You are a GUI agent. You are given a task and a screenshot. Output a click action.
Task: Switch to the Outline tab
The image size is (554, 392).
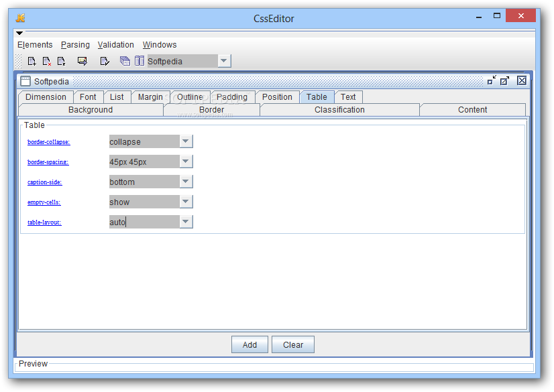coord(190,97)
